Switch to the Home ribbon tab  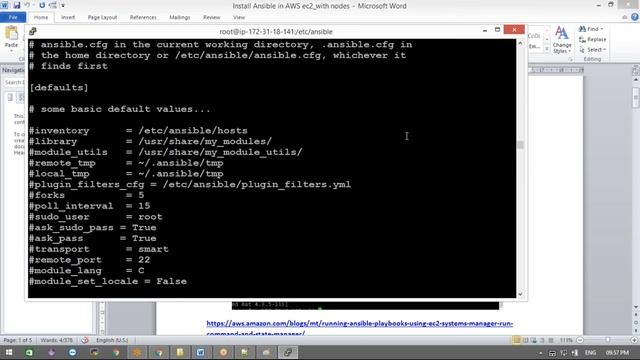pyautogui.click(x=41, y=17)
